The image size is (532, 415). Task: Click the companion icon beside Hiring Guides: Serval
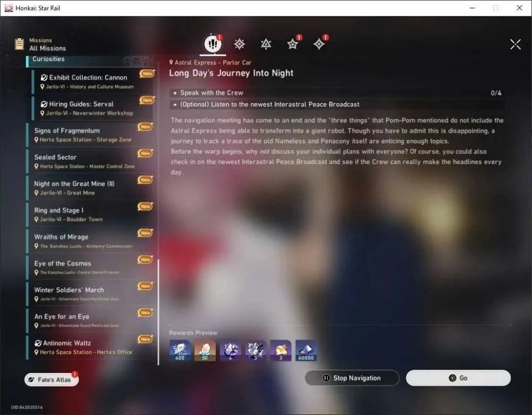tap(44, 104)
